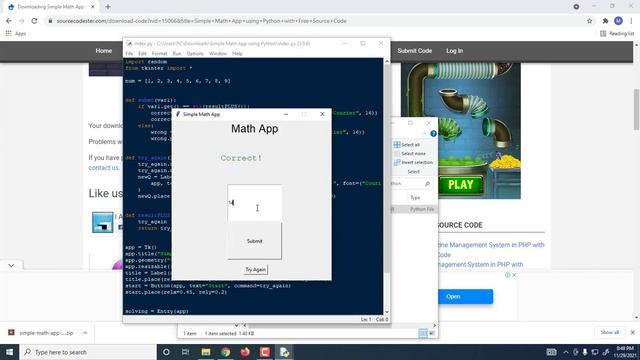This screenshot has height=360, width=640.
Task: Click IDLE editor scrollbar down arrow
Action: tap(387, 312)
